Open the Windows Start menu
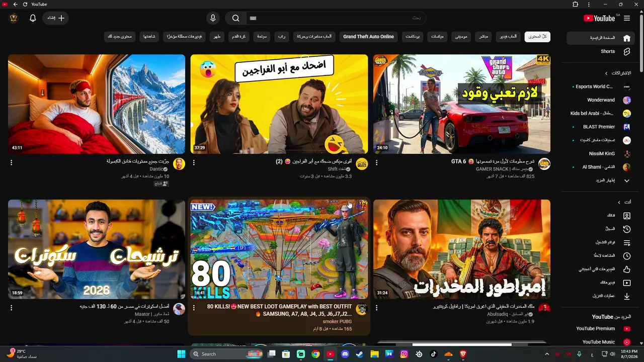 [181, 354]
